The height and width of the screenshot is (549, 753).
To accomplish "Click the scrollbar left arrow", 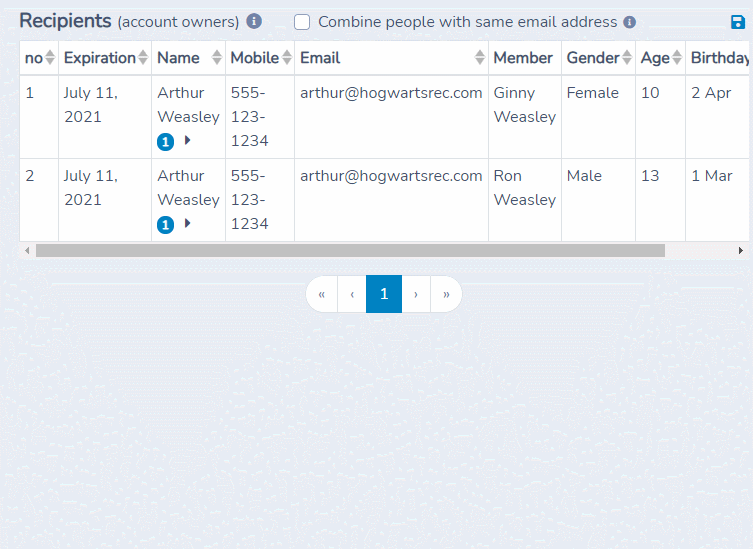I will [27, 250].
